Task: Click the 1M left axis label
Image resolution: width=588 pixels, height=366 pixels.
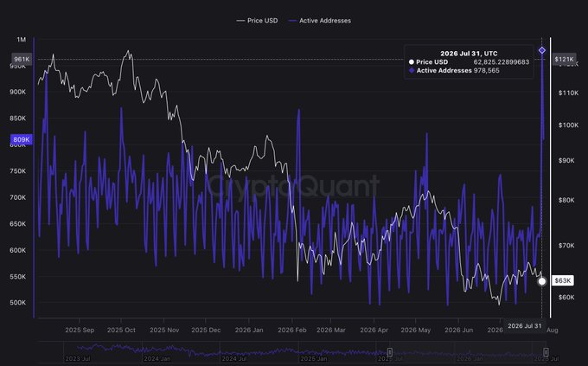Action: click(22, 40)
